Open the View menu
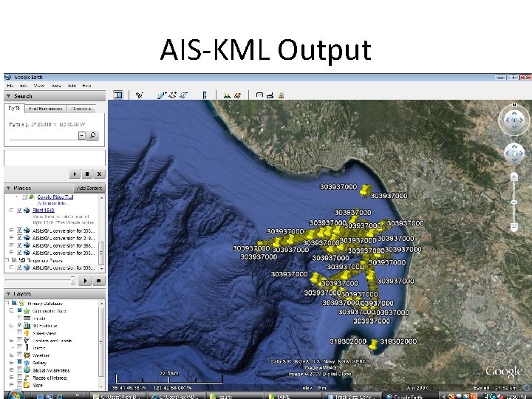This screenshot has height=399, width=532. tap(39, 86)
